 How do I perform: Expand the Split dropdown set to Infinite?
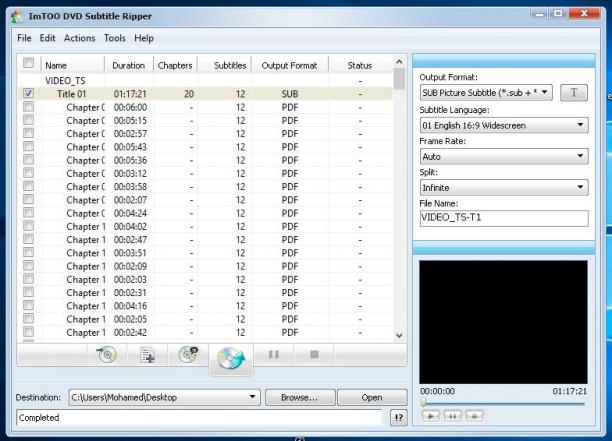504,188
